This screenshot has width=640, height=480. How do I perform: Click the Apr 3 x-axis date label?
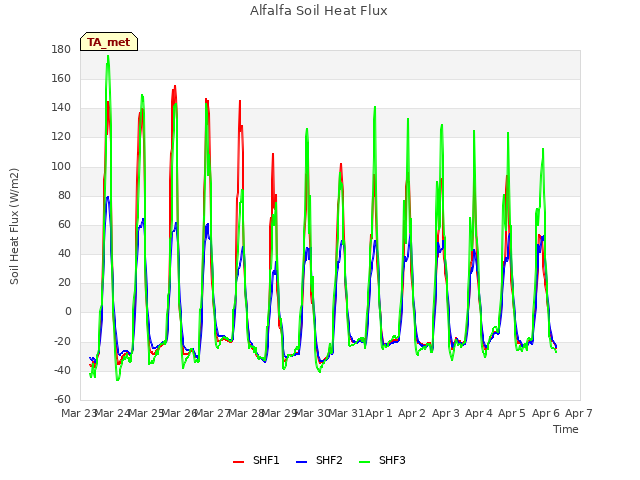click(445, 413)
